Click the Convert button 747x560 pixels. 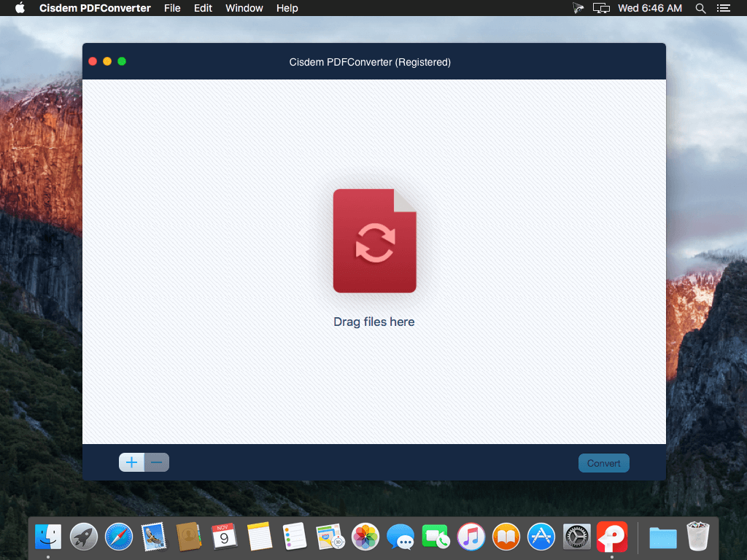pos(603,463)
